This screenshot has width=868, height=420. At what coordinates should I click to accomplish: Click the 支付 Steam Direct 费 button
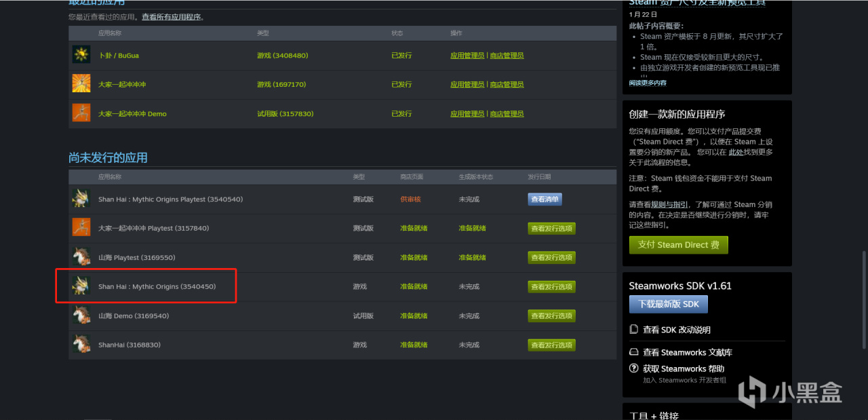679,245
